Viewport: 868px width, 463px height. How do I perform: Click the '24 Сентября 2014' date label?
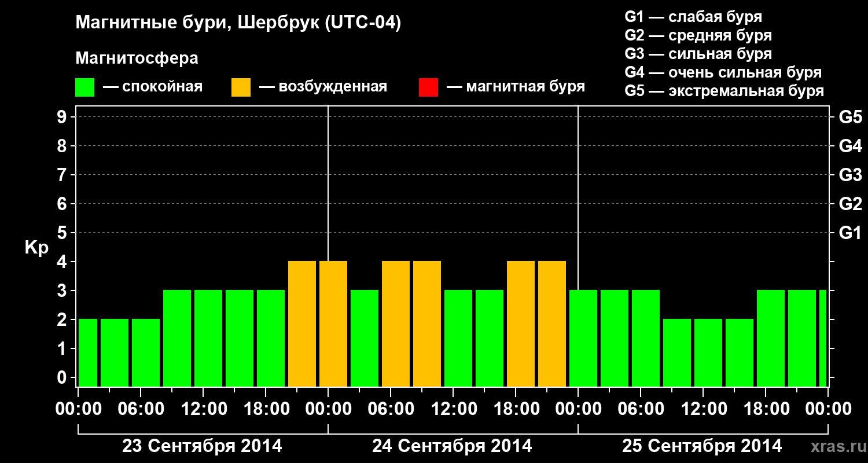coord(452,446)
